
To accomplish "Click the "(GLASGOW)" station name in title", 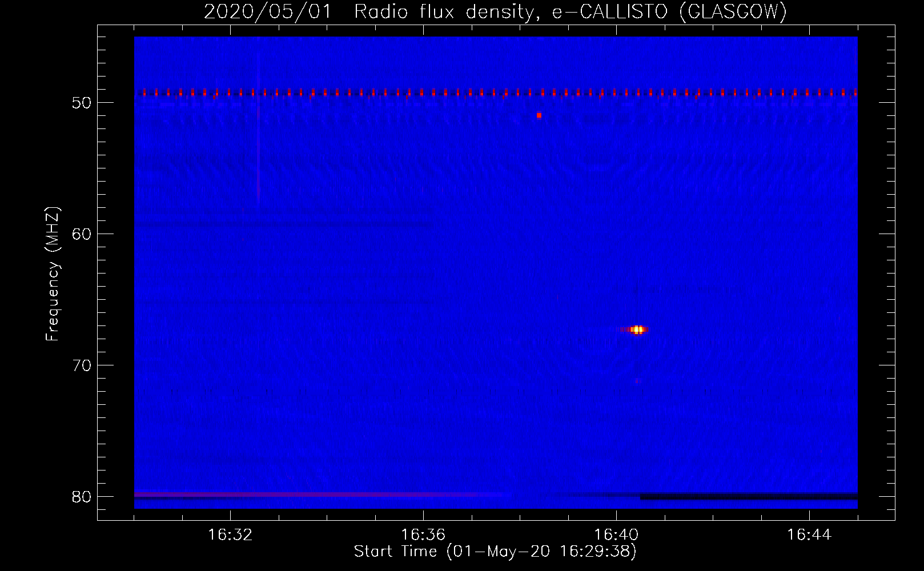I will (x=733, y=11).
